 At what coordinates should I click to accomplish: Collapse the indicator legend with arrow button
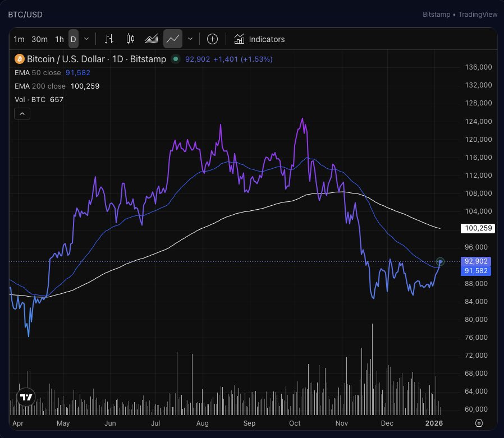coord(22,114)
